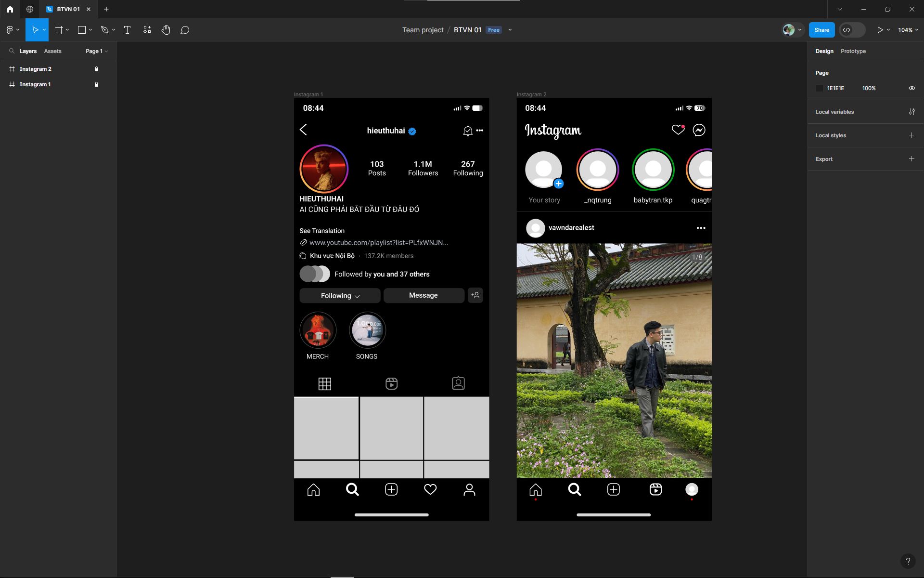Open the Page 1 pages dropdown
Image resolution: width=924 pixels, height=578 pixels.
[x=97, y=51]
